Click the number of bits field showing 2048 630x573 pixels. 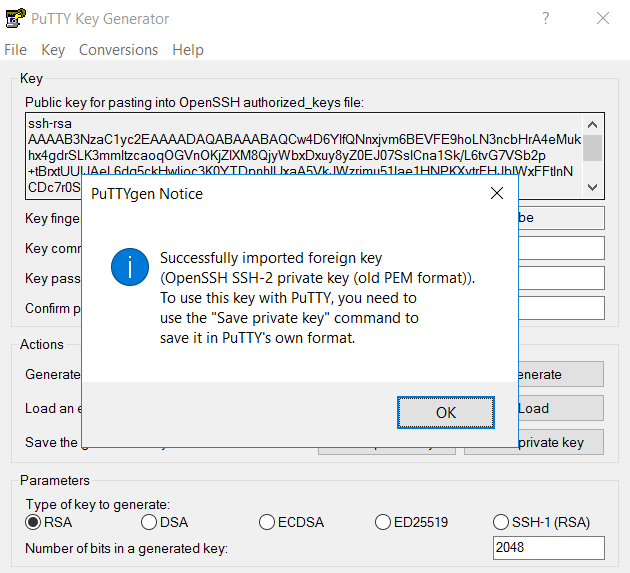click(x=548, y=548)
